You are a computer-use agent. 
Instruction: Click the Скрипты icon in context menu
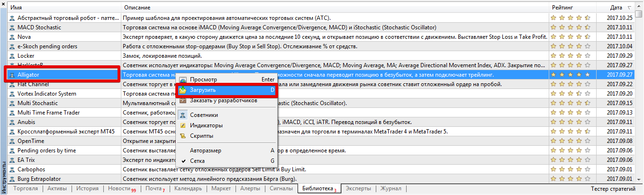183,136
